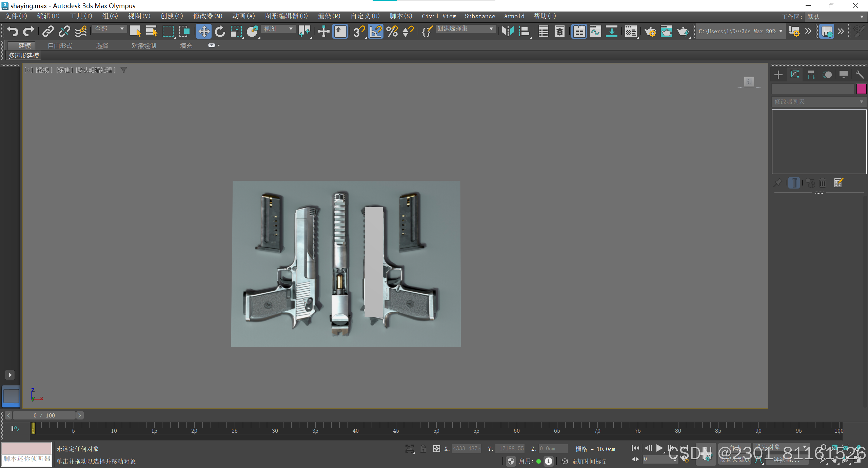Toggle Percent Snap button
This screenshot has height=468, width=868.
(x=392, y=32)
